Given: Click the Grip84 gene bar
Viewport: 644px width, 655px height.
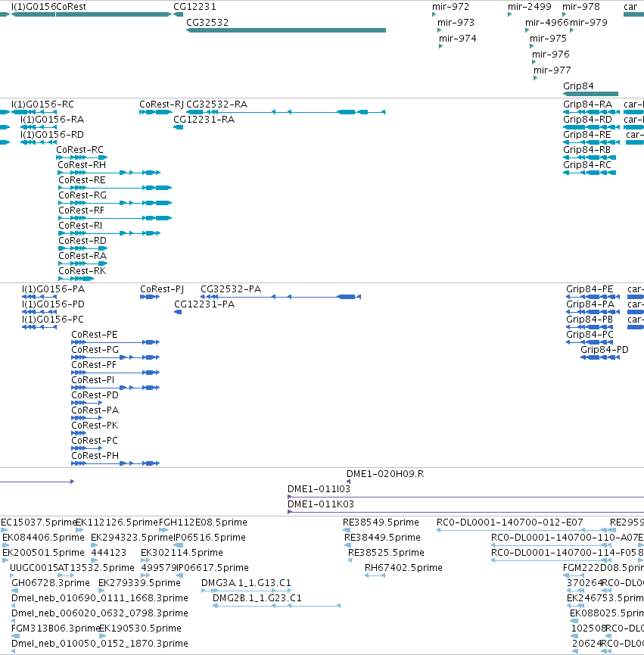Looking at the screenshot, I should click(590, 94).
